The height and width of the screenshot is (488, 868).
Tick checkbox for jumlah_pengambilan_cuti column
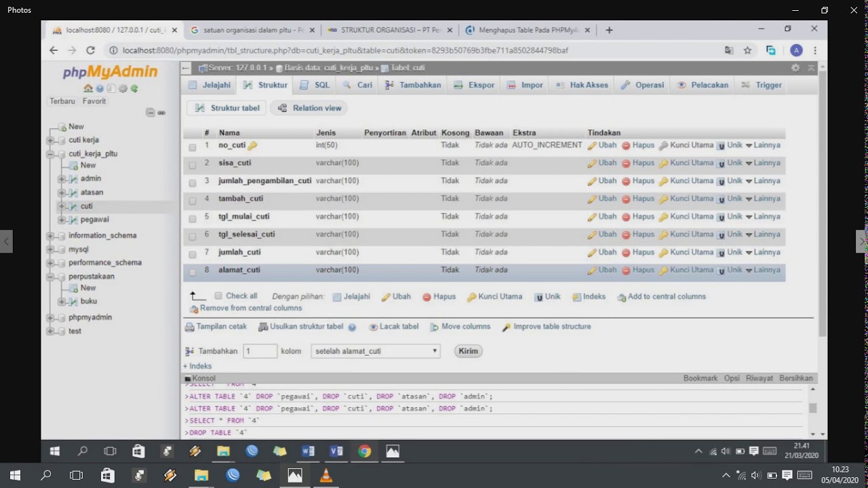[x=193, y=183]
